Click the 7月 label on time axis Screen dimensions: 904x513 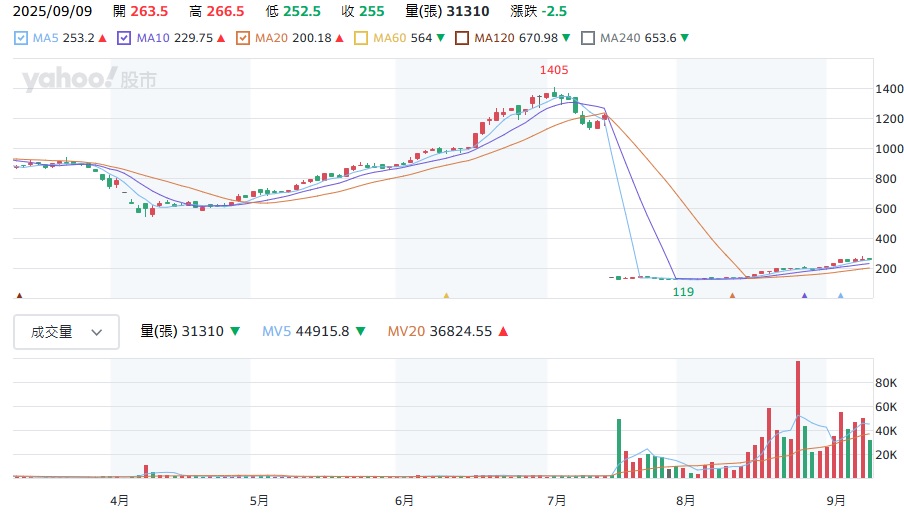(557, 499)
